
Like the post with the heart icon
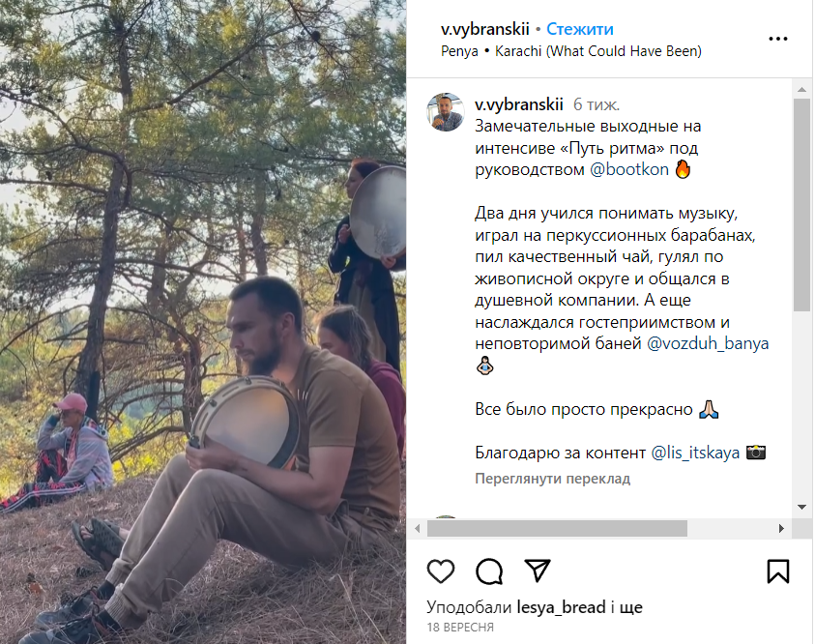(x=441, y=571)
